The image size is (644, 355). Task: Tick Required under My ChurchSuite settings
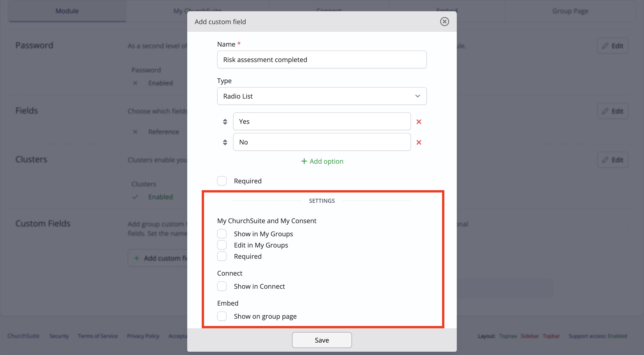(x=222, y=256)
